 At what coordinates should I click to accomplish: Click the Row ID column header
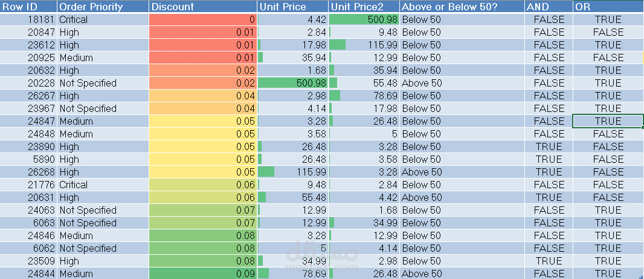[x=29, y=7]
